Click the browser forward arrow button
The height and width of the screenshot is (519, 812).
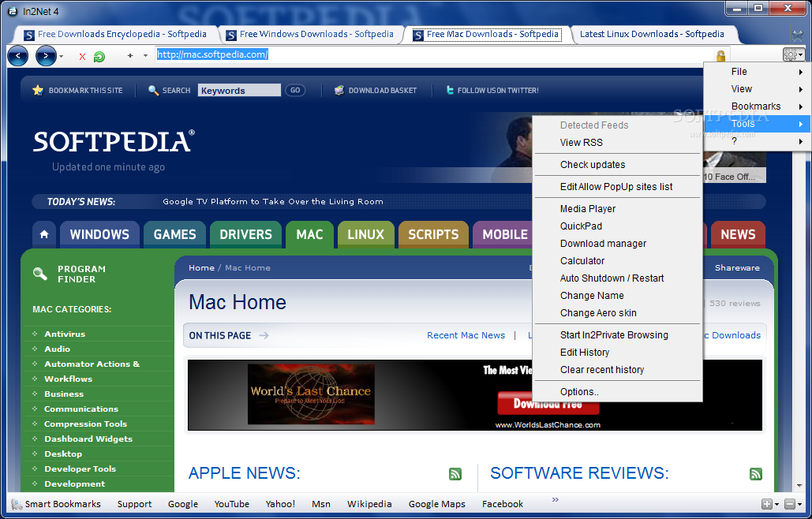[x=46, y=56]
